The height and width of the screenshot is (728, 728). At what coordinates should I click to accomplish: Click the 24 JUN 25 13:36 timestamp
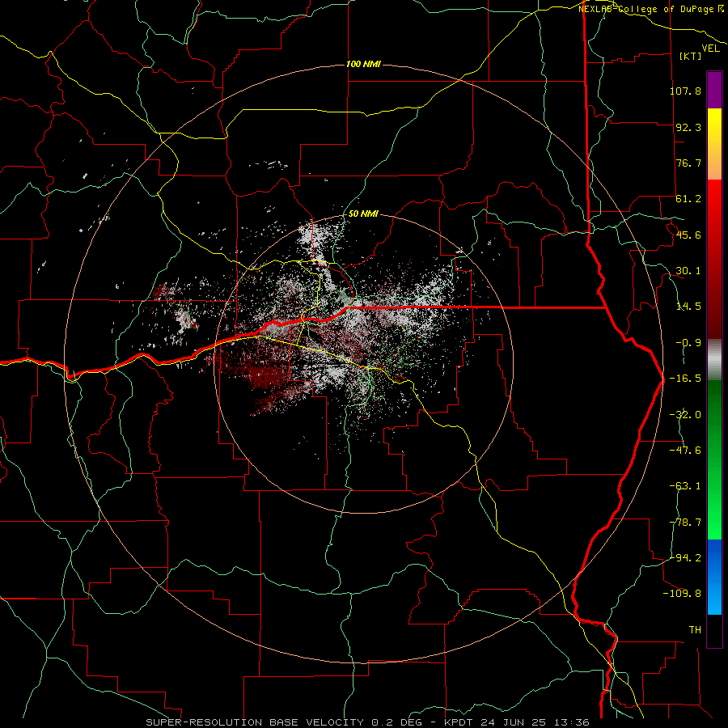coord(535,722)
